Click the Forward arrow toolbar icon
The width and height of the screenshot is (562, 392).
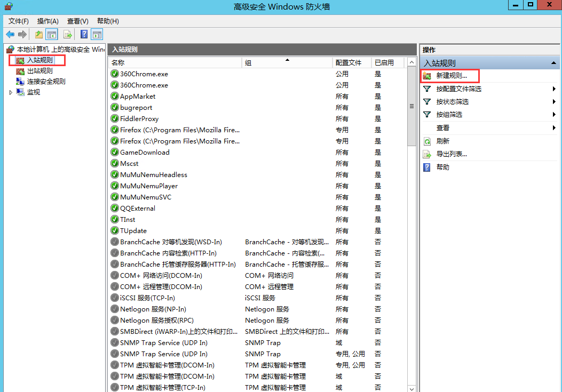click(22, 34)
